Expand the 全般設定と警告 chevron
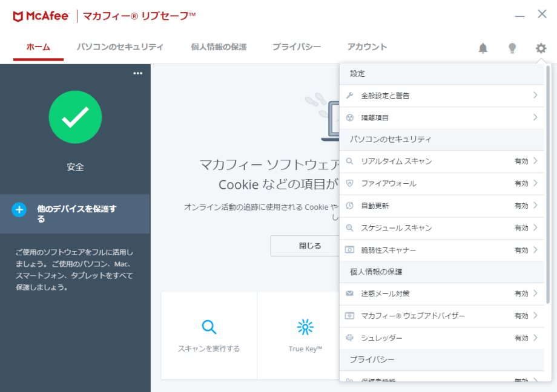The image size is (557, 392). coord(535,95)
